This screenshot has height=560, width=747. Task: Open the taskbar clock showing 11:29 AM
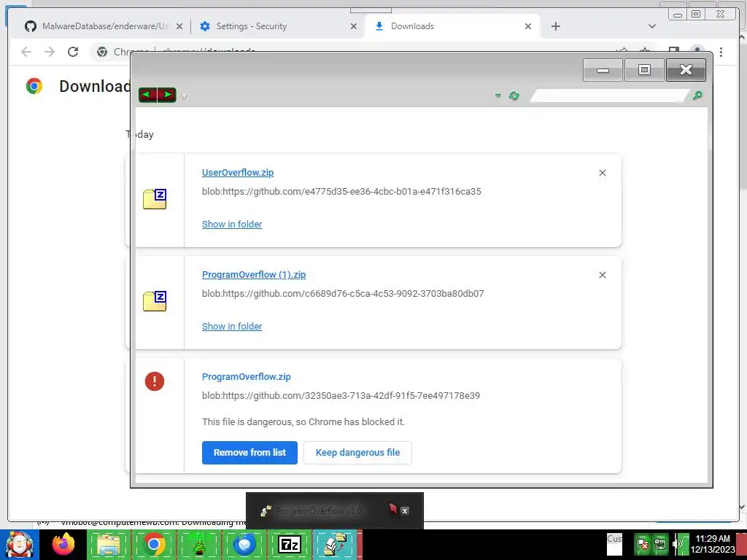point(713,544)
